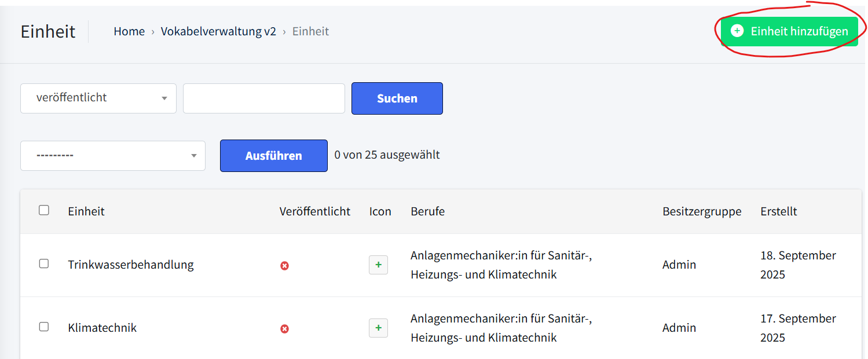Open the veröffentlicht filter dropdown

tap(98, 98)
